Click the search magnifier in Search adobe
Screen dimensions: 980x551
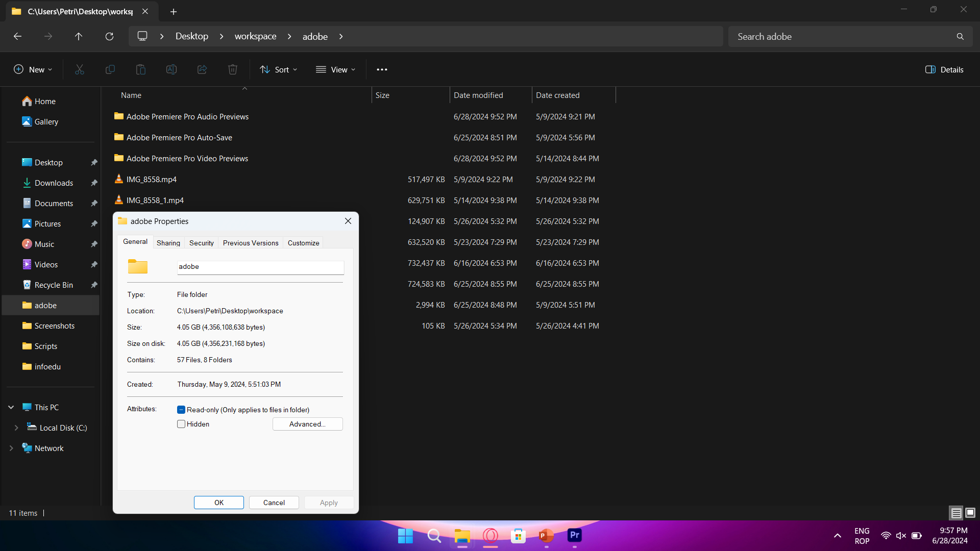point(960,36)
